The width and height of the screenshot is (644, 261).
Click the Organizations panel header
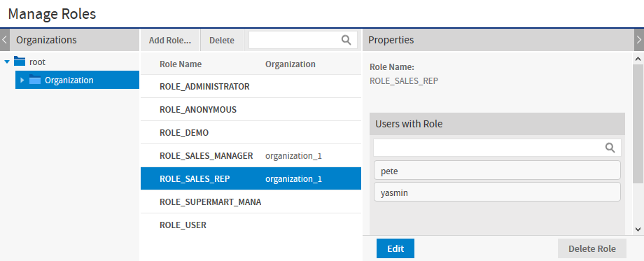tap(74, 40)
